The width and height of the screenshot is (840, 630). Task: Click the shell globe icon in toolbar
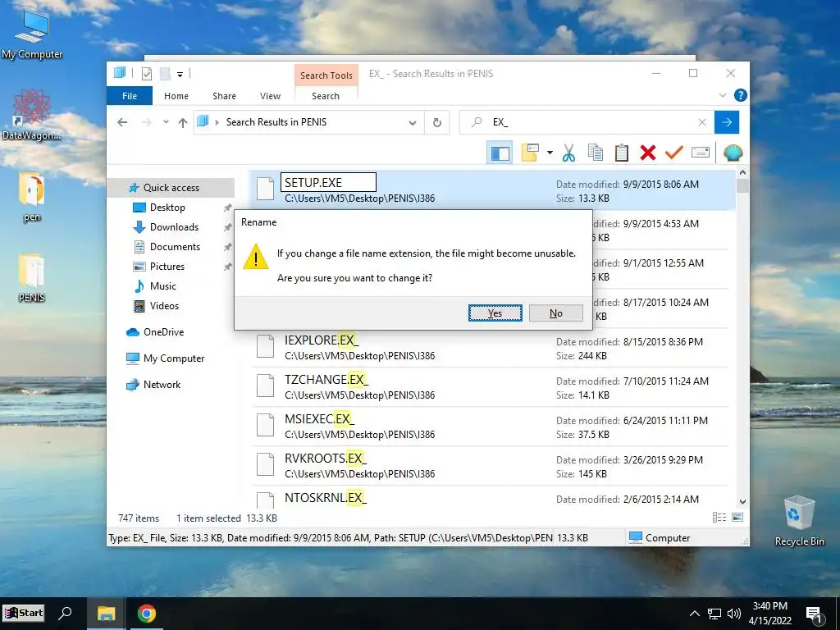[733, 153]
